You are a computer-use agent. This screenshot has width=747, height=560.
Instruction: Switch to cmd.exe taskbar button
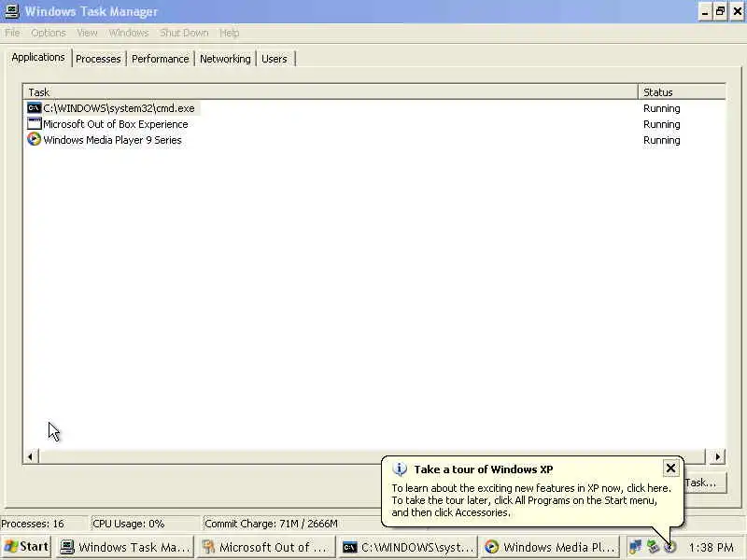pos(409,547)
